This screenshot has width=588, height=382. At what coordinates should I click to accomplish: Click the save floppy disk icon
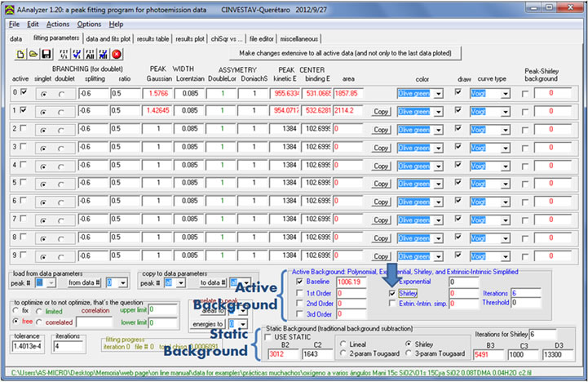pyautogui.click(x=47, y=54)
